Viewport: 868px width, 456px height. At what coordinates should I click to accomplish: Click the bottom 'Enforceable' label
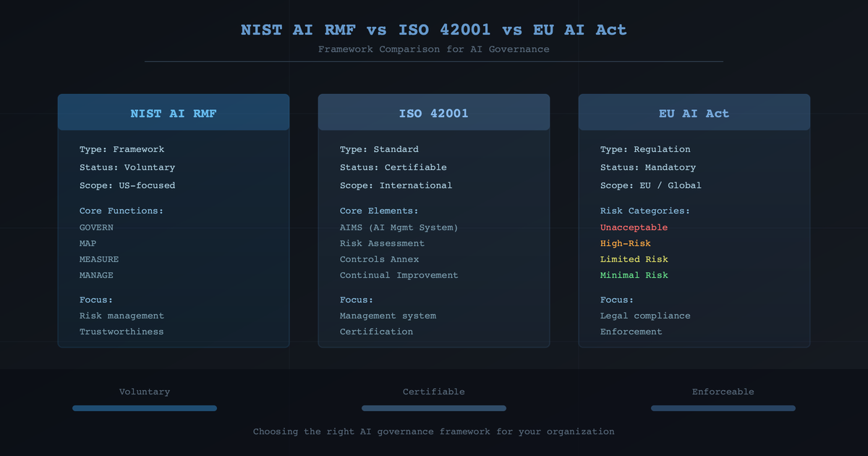[723, 392]
